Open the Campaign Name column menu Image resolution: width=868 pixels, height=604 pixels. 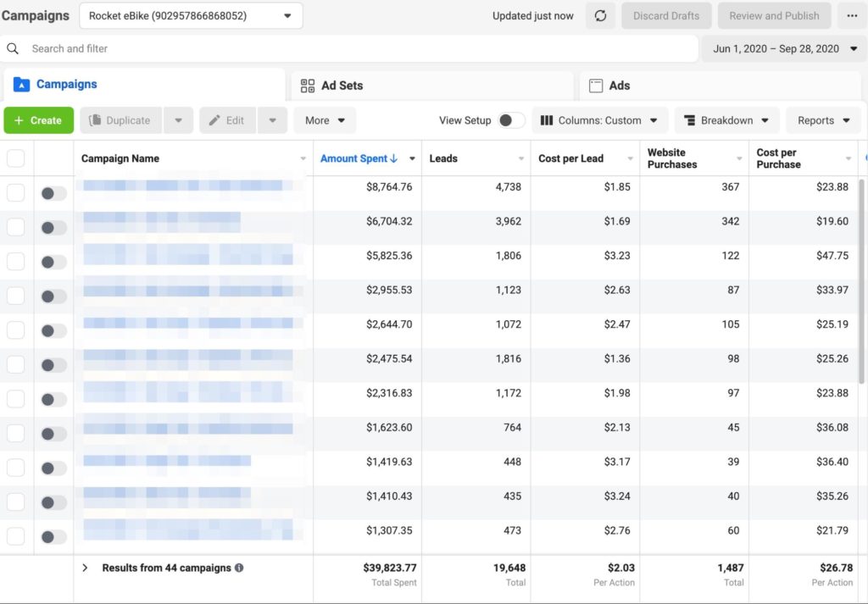[303, 158]
